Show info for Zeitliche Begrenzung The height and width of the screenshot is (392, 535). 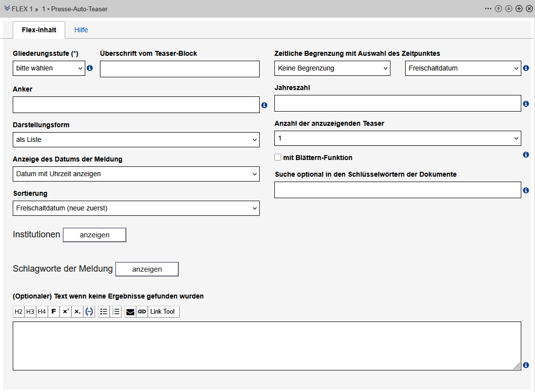click(526, 68)
